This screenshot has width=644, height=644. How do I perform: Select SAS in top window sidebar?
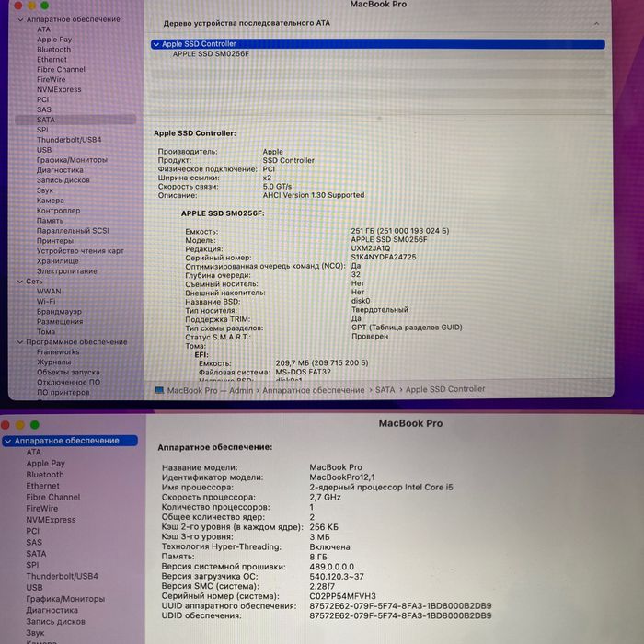pos(44,109)
